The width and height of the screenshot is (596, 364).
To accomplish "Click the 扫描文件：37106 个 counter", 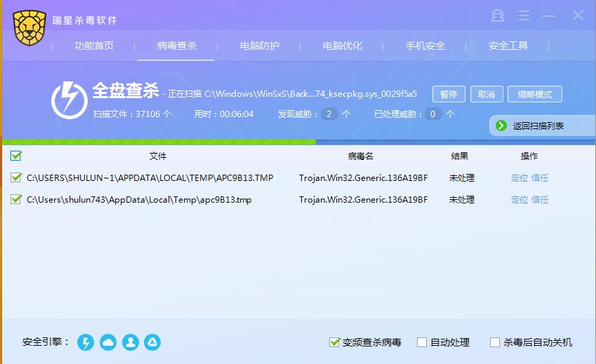I will click(x=132, y=114).
